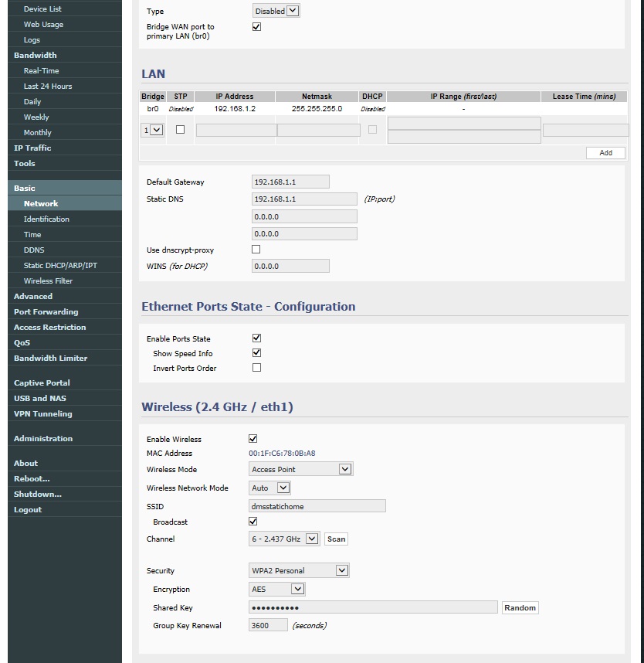This screenshot has width=644, height=663.
Task: Uncheck Bridge WAN port to primary LAN
Action: (257, 26)
